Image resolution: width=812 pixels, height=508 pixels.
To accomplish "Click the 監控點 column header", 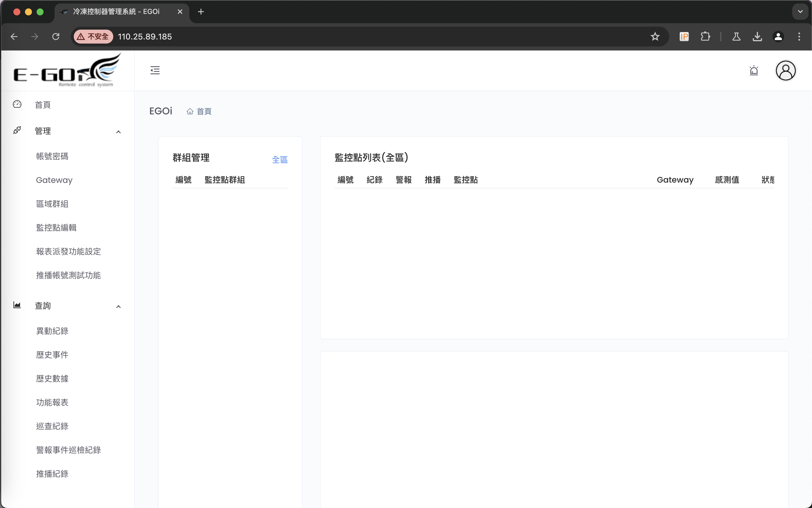I will pos(466,180).
